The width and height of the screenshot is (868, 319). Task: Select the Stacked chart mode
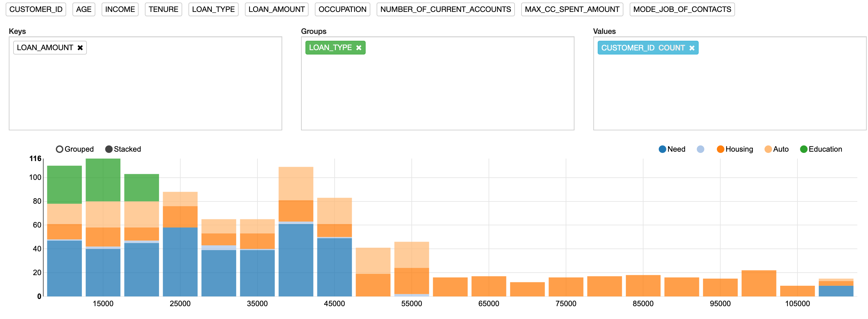coord(109,149)
